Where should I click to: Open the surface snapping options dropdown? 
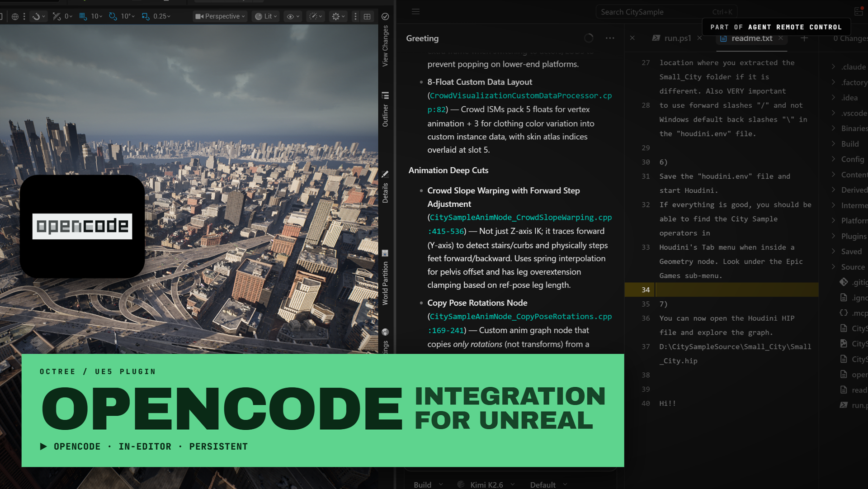click(39, 16)
